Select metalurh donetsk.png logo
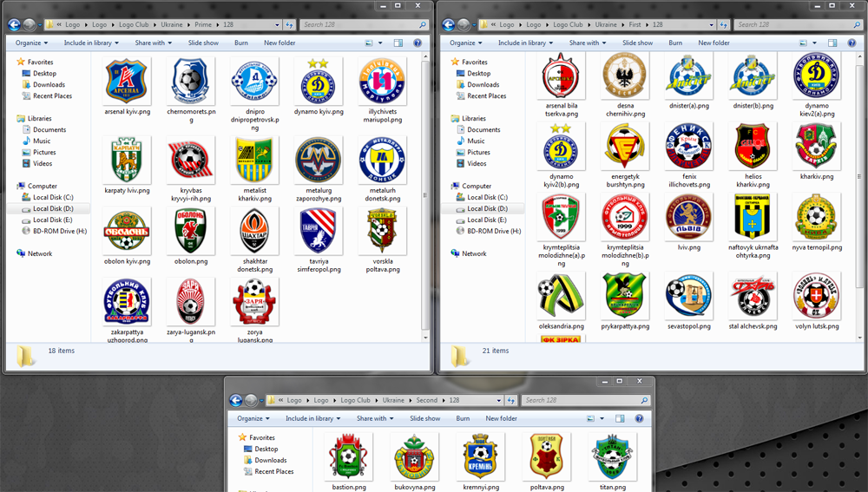Image resolution: width=868 pixels, height=492 pixels. tap(382, 161)
